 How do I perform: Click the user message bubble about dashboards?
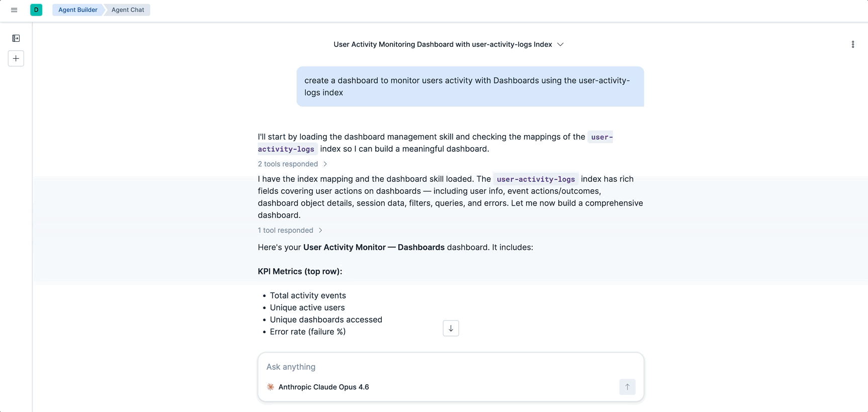pos(470,86)
